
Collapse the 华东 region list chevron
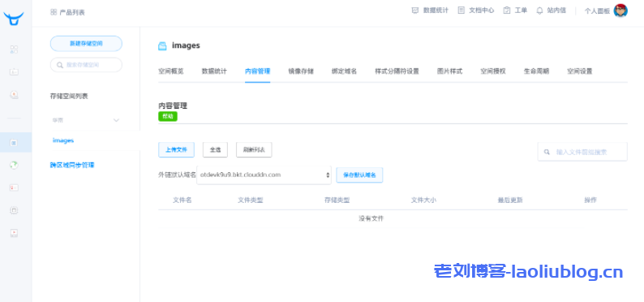tap(116, 120)
